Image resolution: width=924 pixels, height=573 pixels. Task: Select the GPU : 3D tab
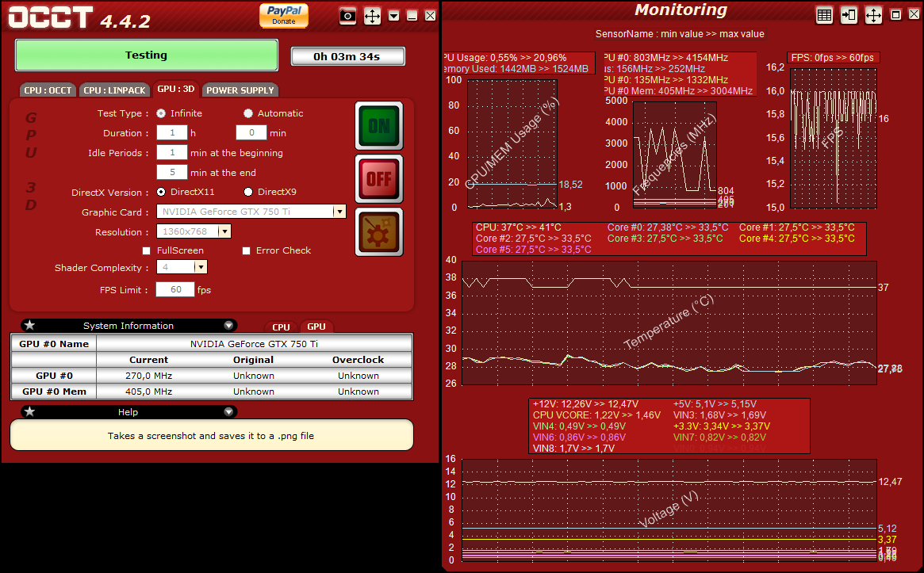coord(175,89)
